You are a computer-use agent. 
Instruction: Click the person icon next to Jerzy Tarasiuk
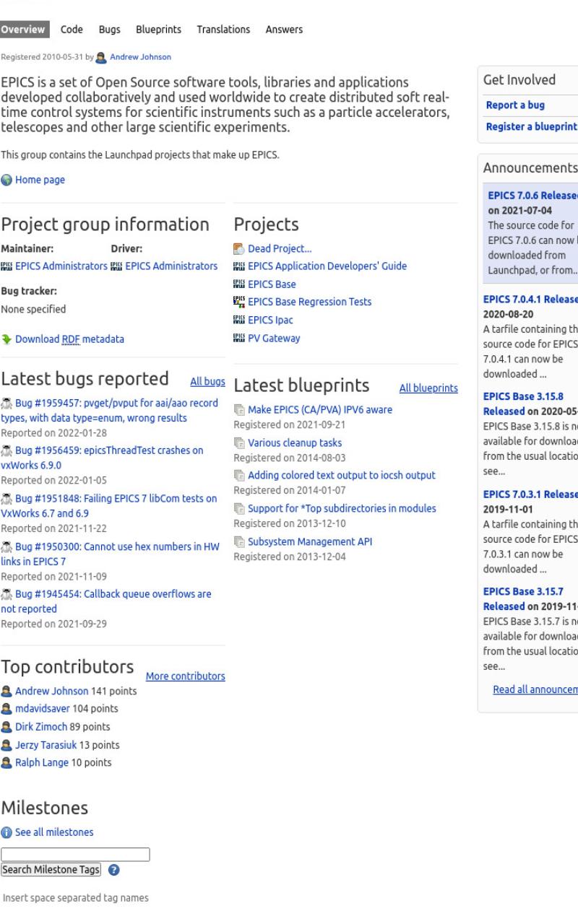6,746
